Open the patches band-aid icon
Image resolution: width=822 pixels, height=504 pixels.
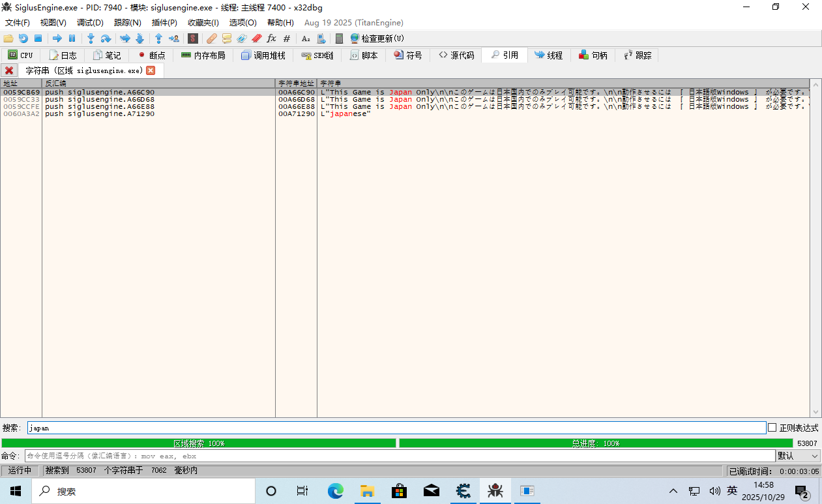click(212, 38)
